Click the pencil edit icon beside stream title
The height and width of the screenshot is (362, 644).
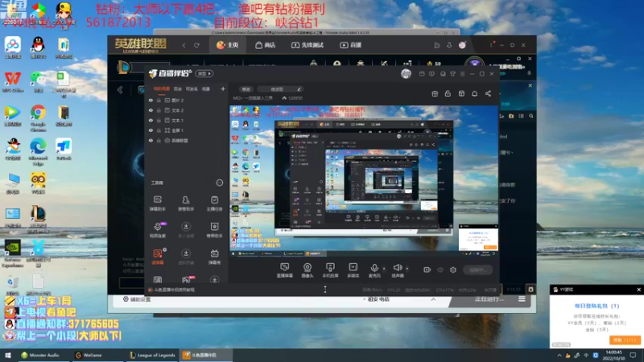(x=299, y=89)
